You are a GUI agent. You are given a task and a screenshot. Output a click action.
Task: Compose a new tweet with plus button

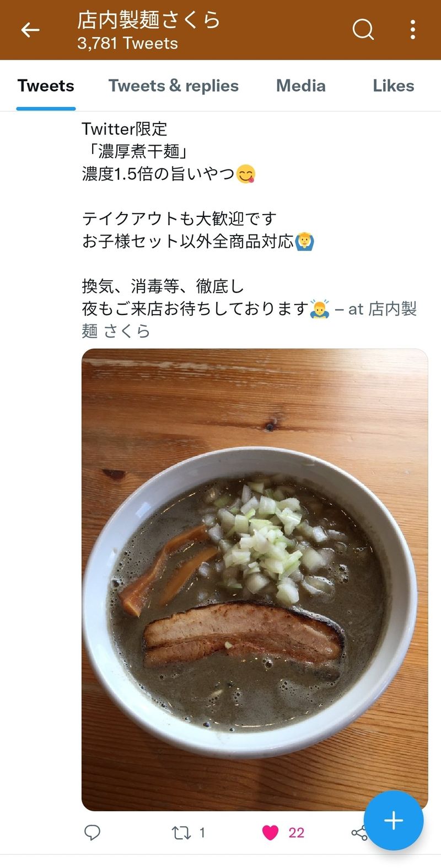click(394, 821)
